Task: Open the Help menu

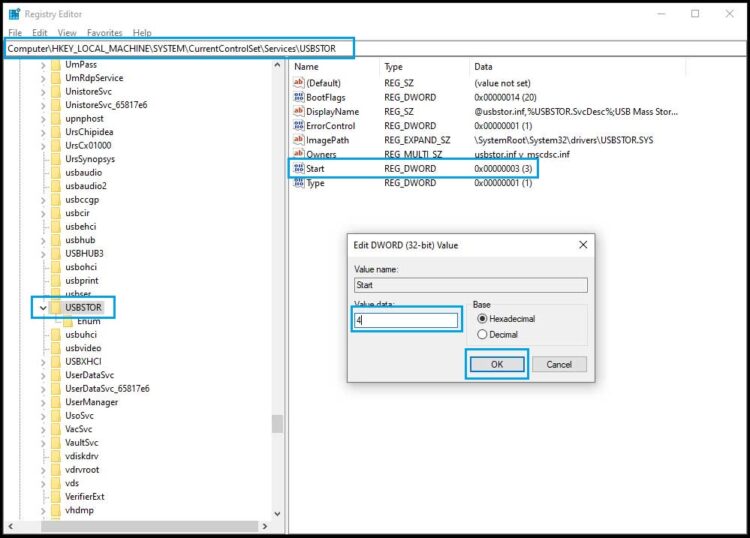Action: point(142,33)
